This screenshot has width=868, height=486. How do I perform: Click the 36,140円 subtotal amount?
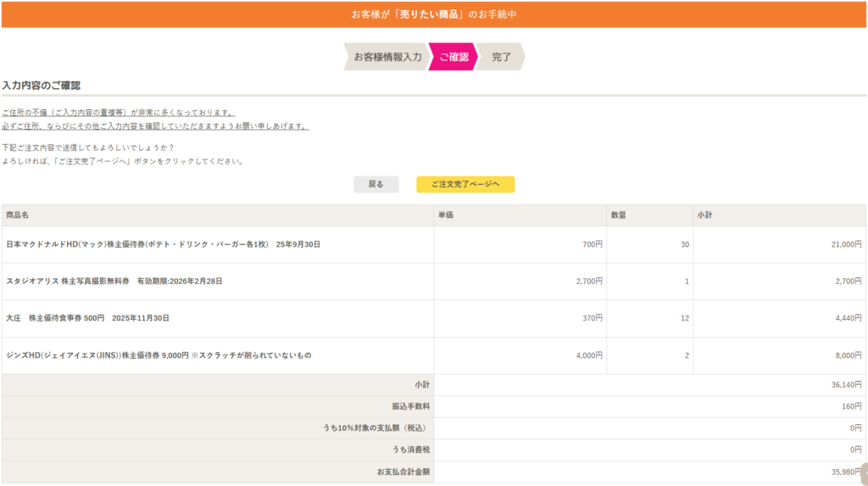[846, 384]
